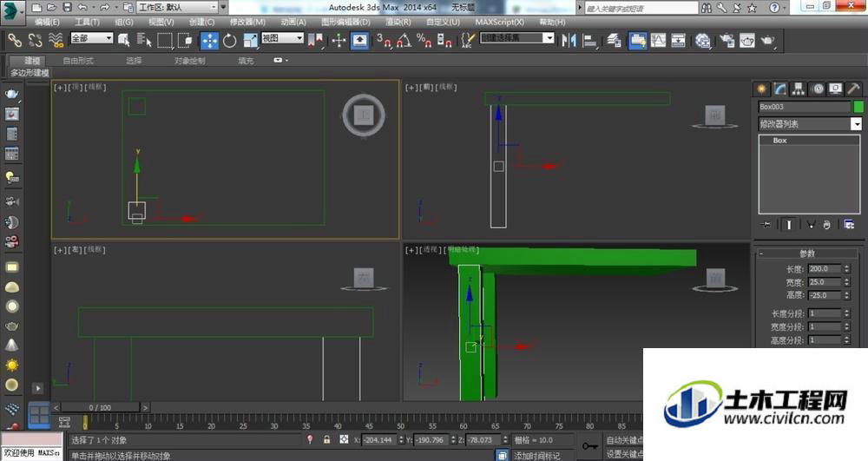Click the Select and Manipulate crosshair icon
The width and height of the screenshot is (868, 461).
(339, 41)
